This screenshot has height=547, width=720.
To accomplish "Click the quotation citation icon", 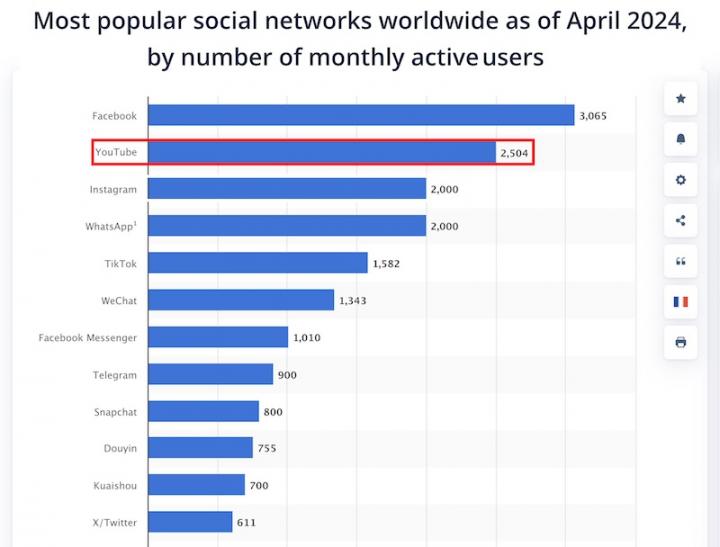I will [x=681, y=261].
